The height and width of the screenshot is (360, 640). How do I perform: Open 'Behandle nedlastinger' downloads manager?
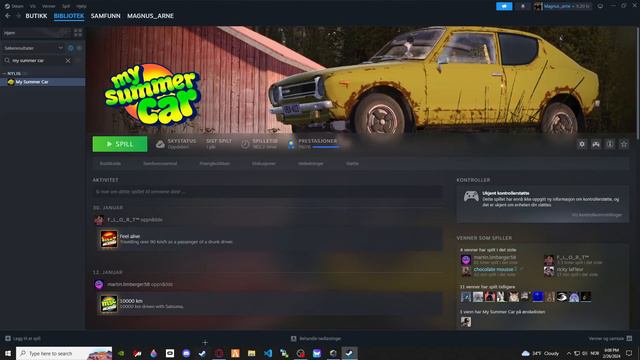pyautogui.click(x=316, y=338)
